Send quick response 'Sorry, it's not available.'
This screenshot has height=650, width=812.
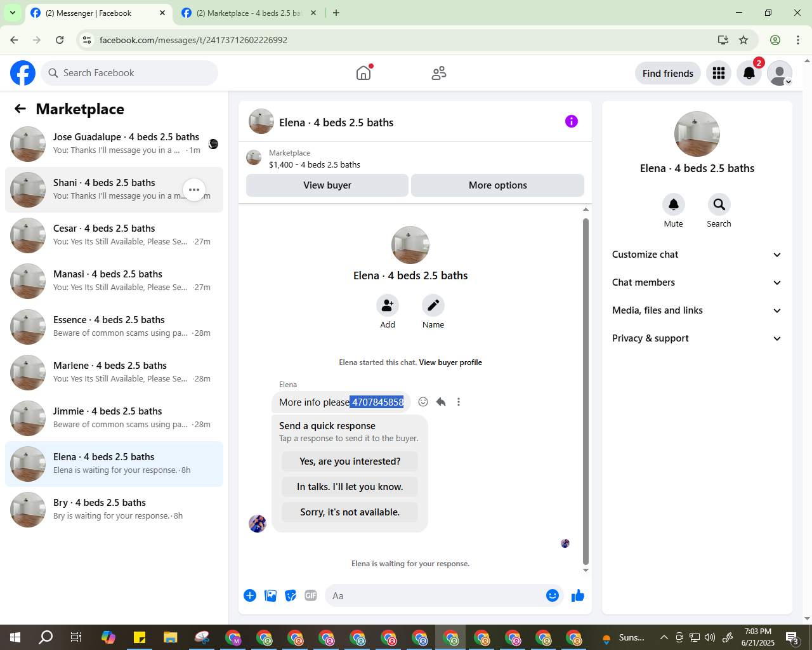click(350, 512)
